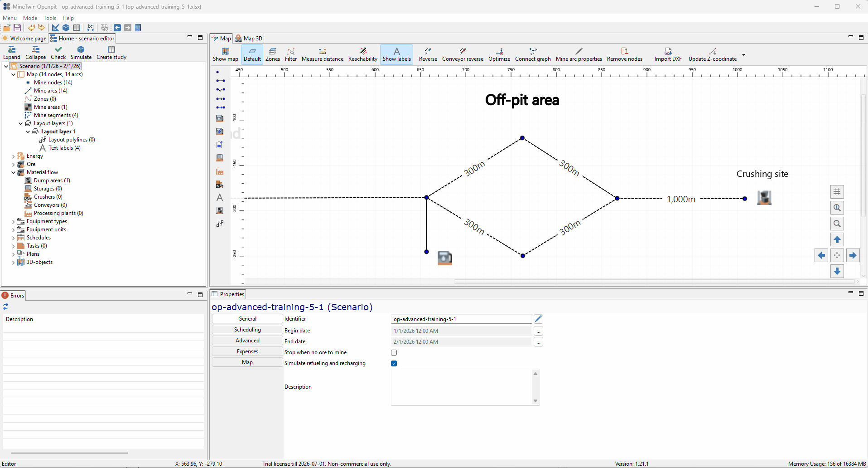Screen dimensions: 868x468
Task: Open the Scheduling properties section
Action: [x=247, y=330]
